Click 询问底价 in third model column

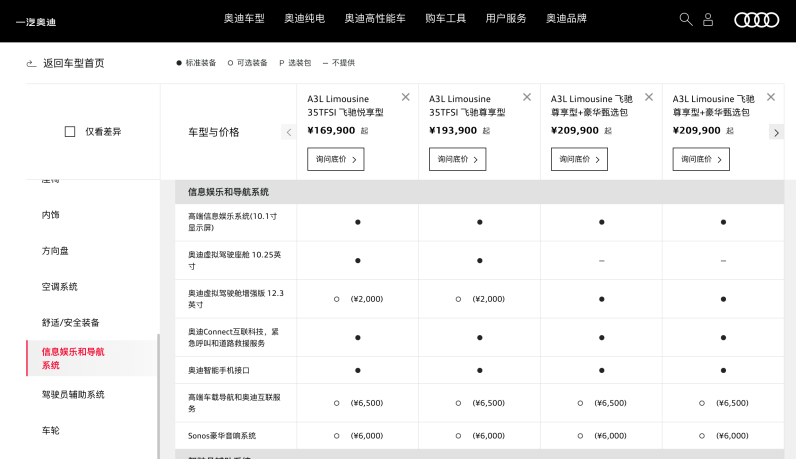579,159
